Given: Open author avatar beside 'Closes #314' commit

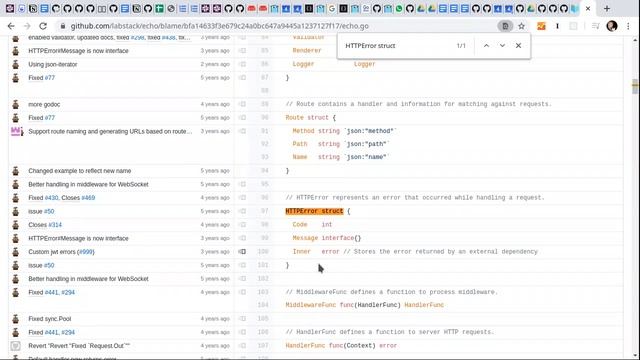Looking at the screenshot, I should tap(16, 225).
